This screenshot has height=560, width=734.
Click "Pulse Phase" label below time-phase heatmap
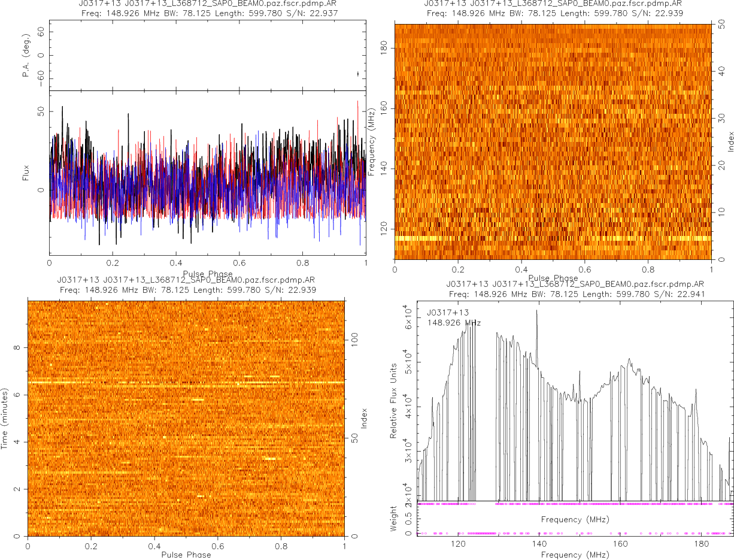[186, 555]
